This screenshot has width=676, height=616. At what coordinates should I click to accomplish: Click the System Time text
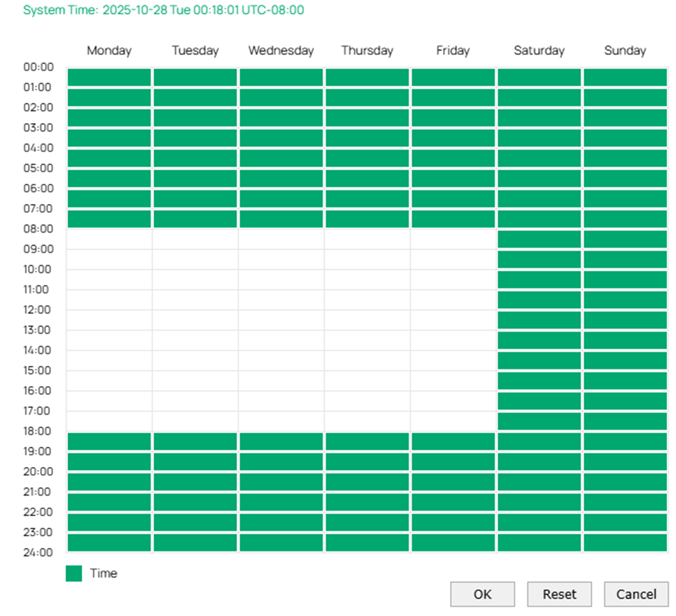pos(163,10)
